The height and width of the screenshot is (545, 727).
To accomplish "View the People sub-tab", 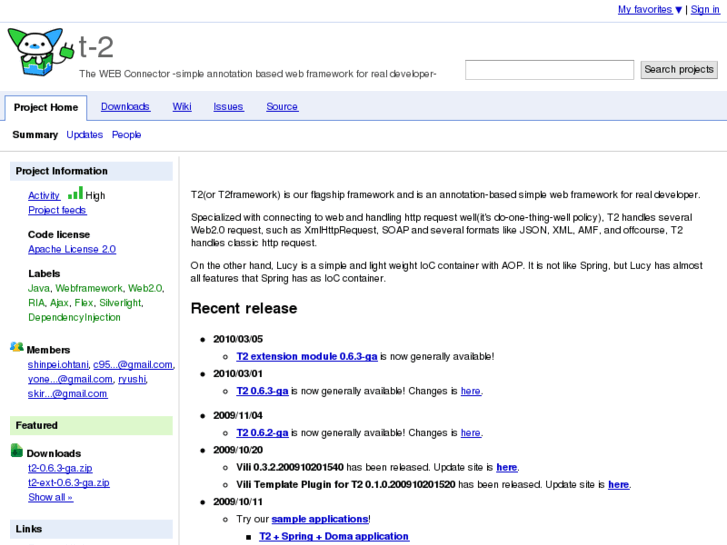I will tap(126, 135).
